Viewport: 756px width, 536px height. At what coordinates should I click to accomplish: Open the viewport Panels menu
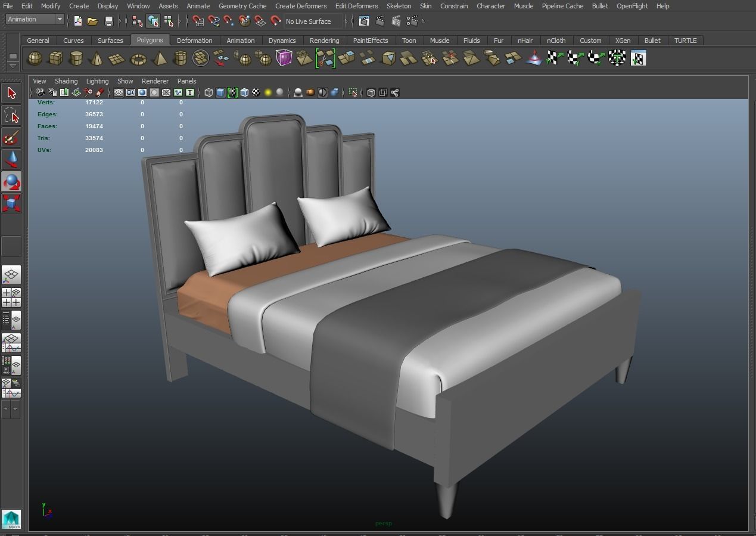[186, 81]
